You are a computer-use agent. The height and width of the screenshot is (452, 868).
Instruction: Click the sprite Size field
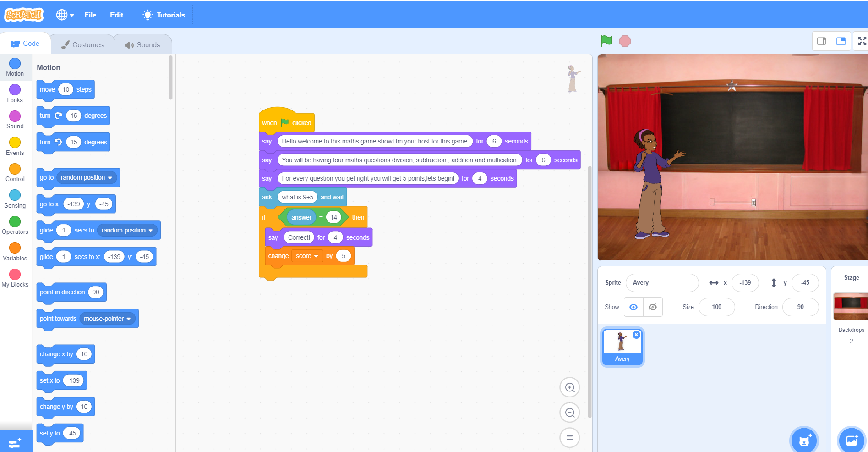tap(716, 307)
